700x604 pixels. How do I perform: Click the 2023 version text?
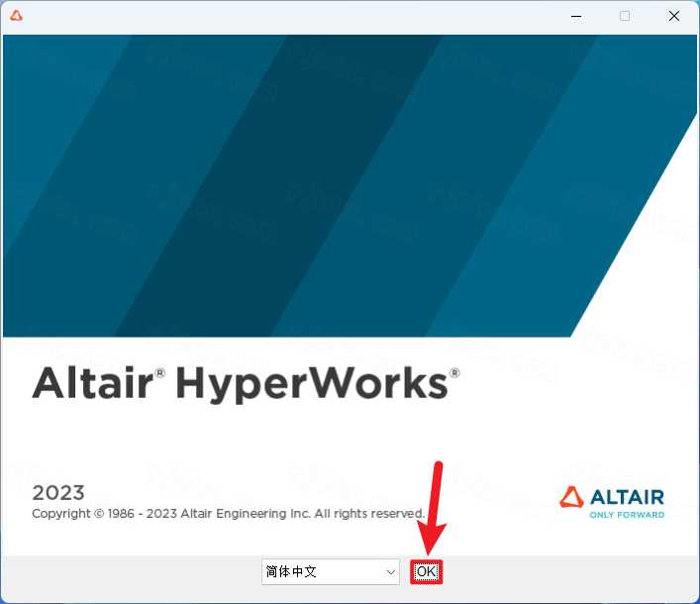pyautogui.click(x=58, y=493)
